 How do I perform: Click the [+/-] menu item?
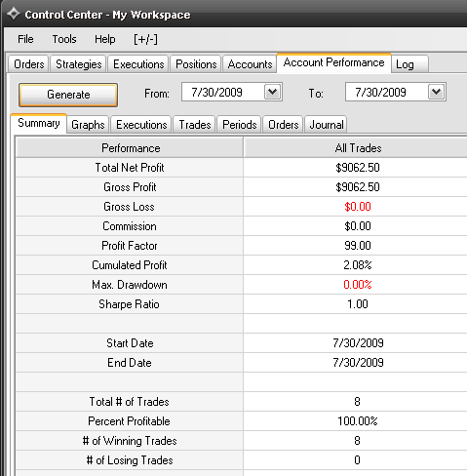[145, 39]
